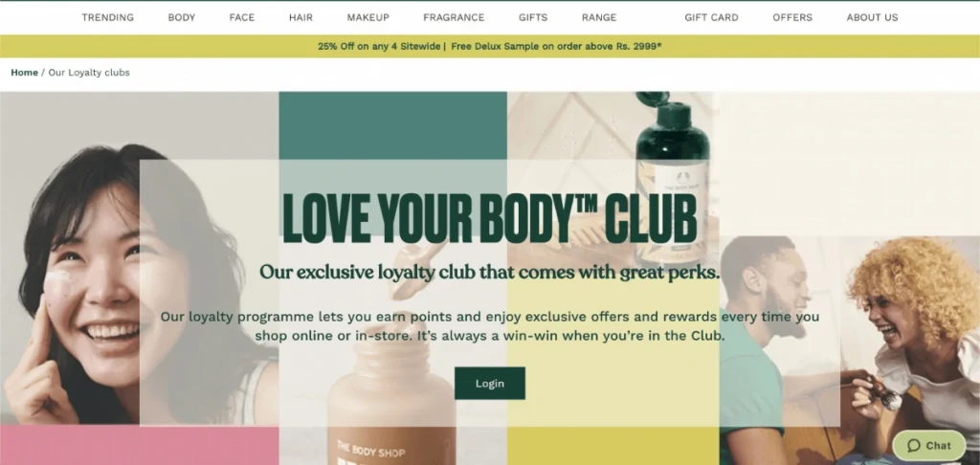Select the RANGE menu item

coord(599,17)
